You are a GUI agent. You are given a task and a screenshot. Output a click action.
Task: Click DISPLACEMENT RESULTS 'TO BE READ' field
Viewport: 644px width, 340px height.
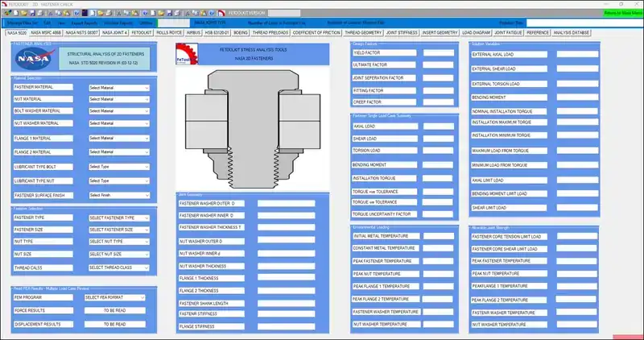click(x=115, y=324)
